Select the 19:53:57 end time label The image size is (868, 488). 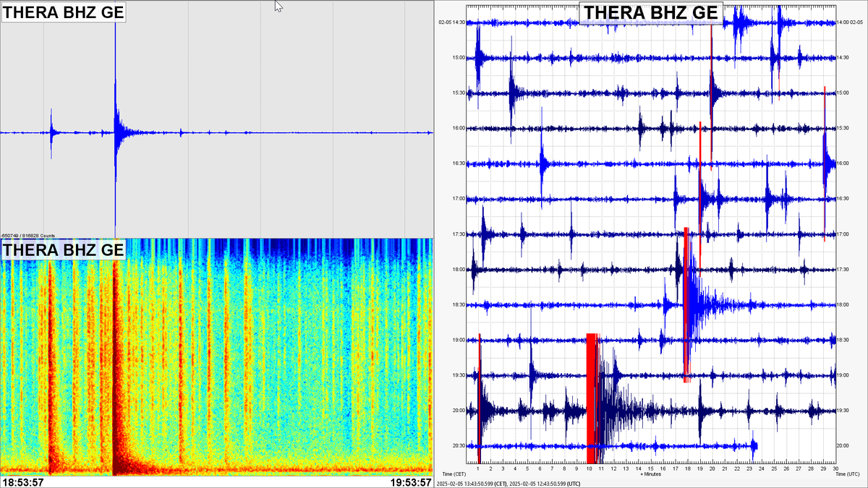coord(411,482)
